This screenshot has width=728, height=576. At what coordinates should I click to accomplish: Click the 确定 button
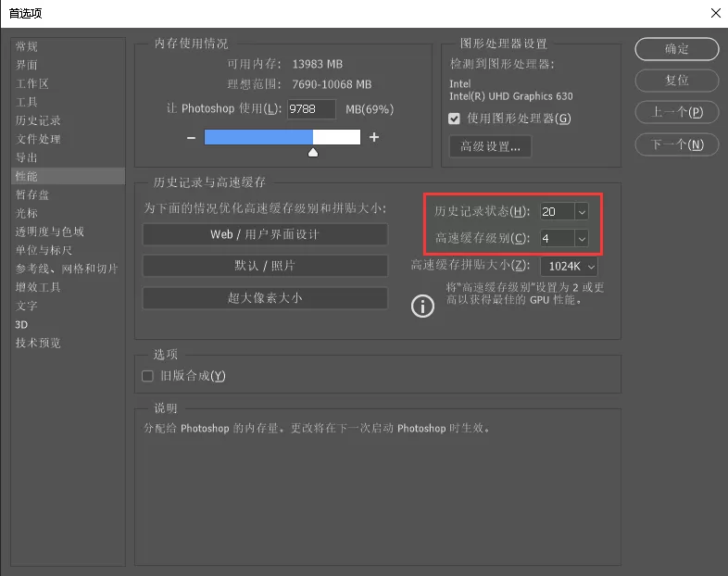pos(677,49)
